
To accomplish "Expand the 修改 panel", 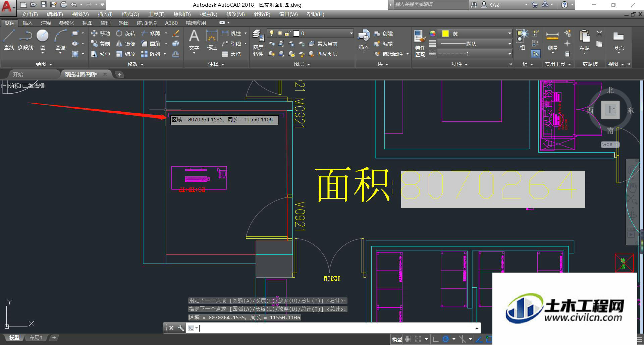I will 136,64.
